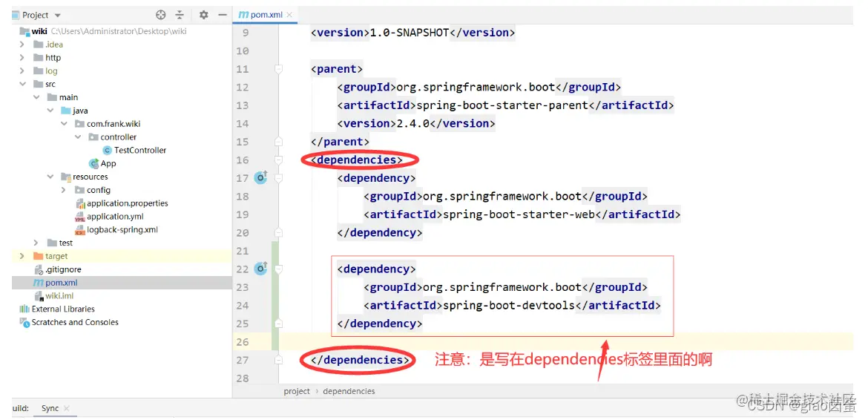Fold the parent block at line 11
The height and width of the screenshot is (420, 868).
[278, 69]
